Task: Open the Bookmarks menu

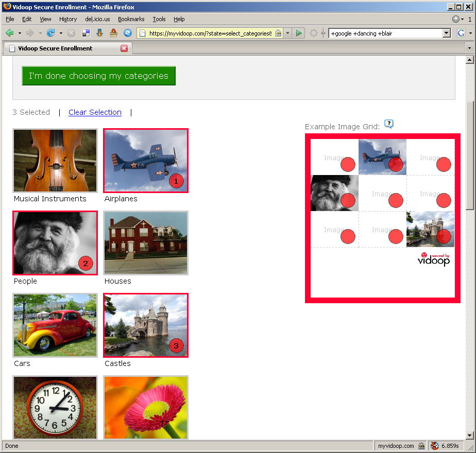Action: [x=131, y=19]
